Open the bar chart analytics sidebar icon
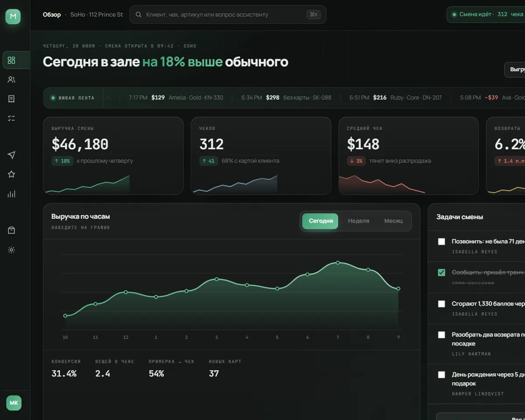 click(12, 194)
